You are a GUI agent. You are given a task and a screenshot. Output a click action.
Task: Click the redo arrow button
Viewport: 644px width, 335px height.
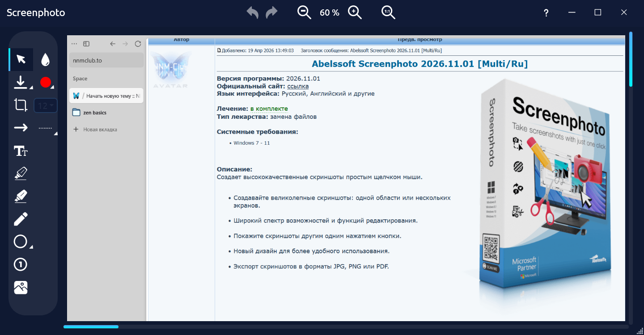pyautogui.click(x=271, y=13)
